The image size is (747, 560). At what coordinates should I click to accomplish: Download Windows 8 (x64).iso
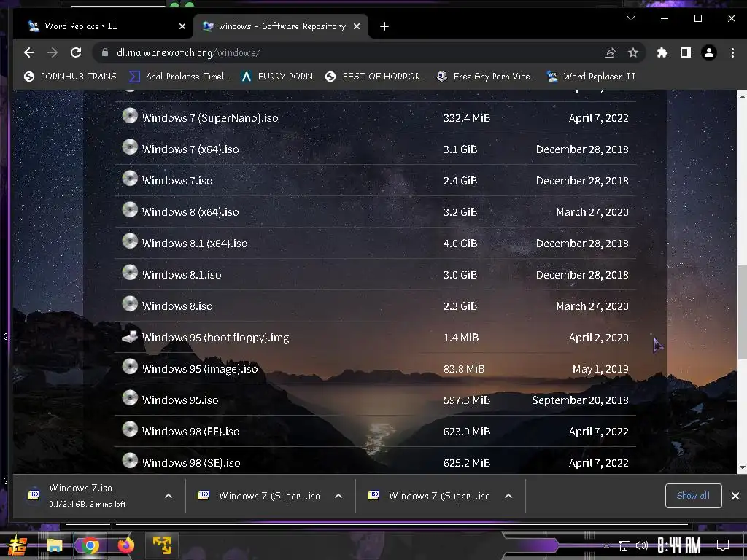190,212
